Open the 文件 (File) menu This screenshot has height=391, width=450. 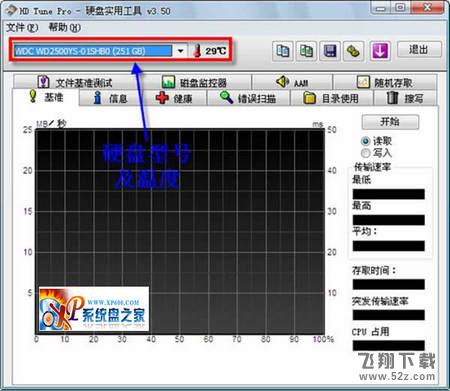coord(22,27)
